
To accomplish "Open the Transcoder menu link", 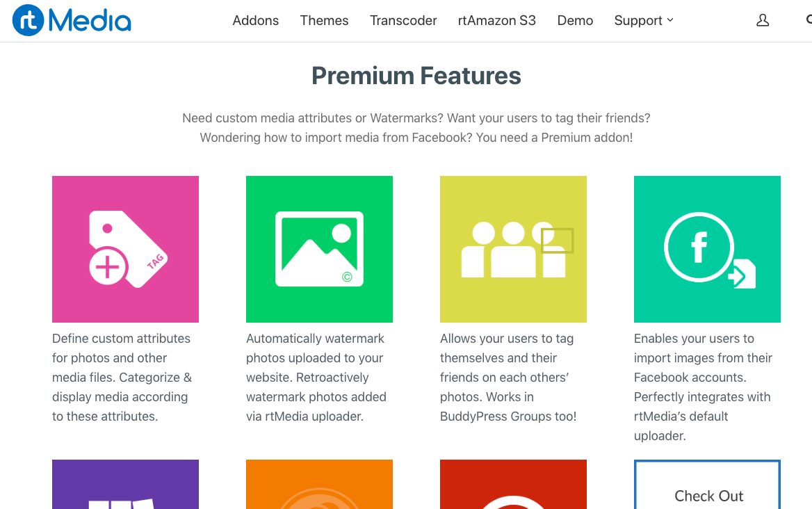I will point(403,21).
